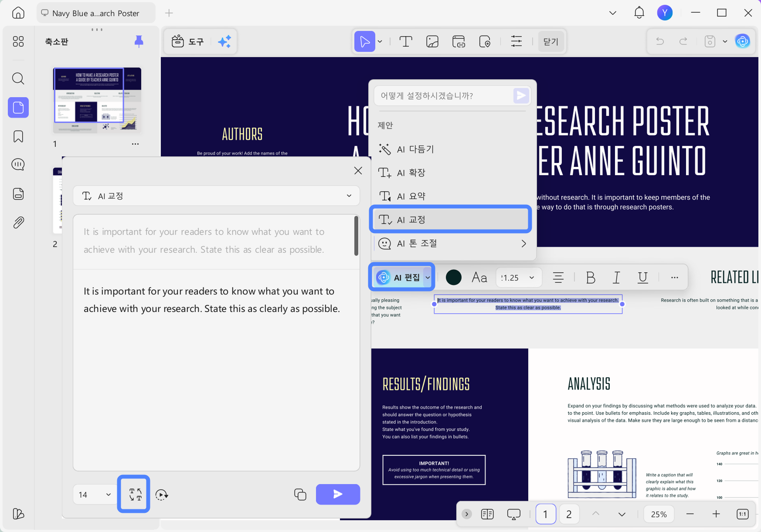This screenshot has width=761, height=532.
Task: Start slideshow presentation mode
Action: (x=514, y=514)
